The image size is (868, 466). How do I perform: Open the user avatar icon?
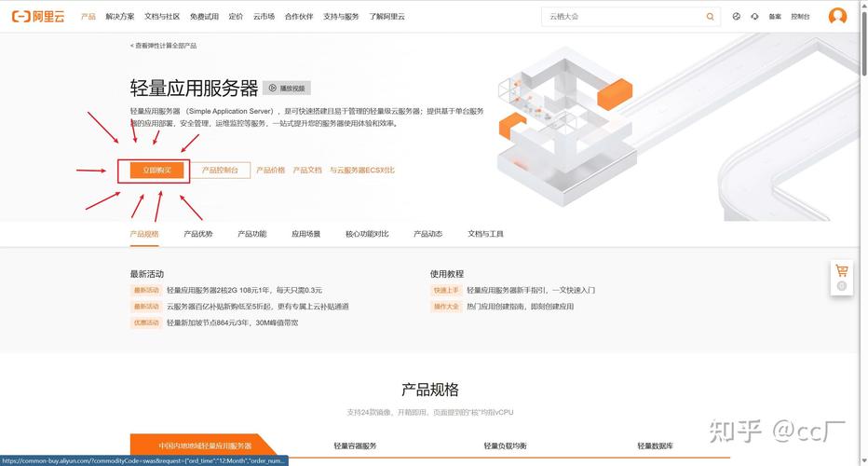pyautogui.click(x=837, y=16)
